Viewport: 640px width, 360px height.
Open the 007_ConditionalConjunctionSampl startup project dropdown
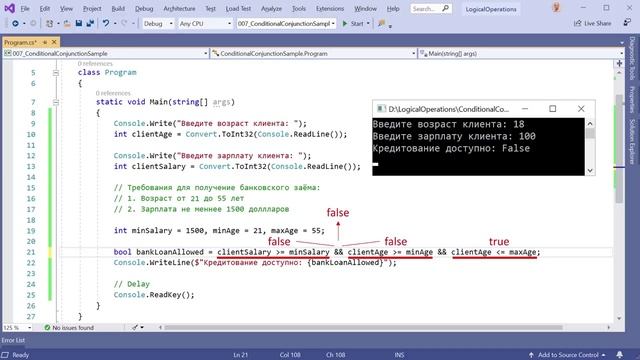(286, 24)
